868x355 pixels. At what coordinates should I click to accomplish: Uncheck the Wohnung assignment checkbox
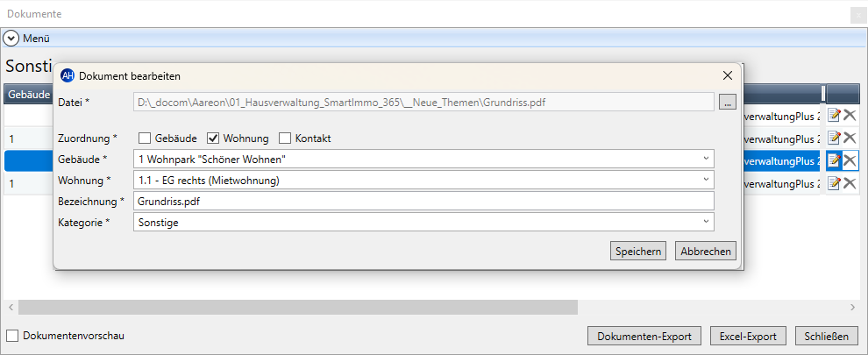212,138
